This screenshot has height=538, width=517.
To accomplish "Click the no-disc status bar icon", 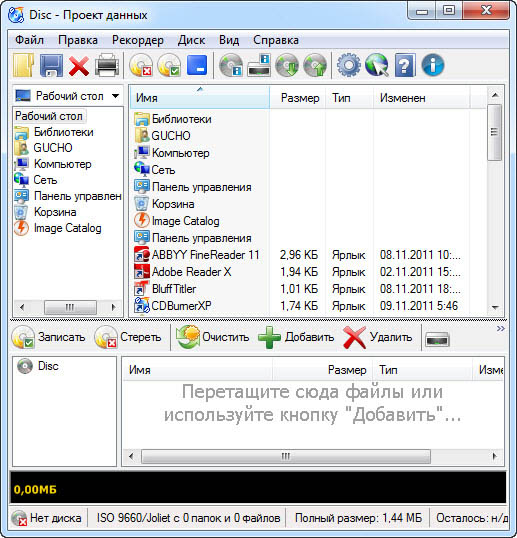I will (x=19, y=518).
